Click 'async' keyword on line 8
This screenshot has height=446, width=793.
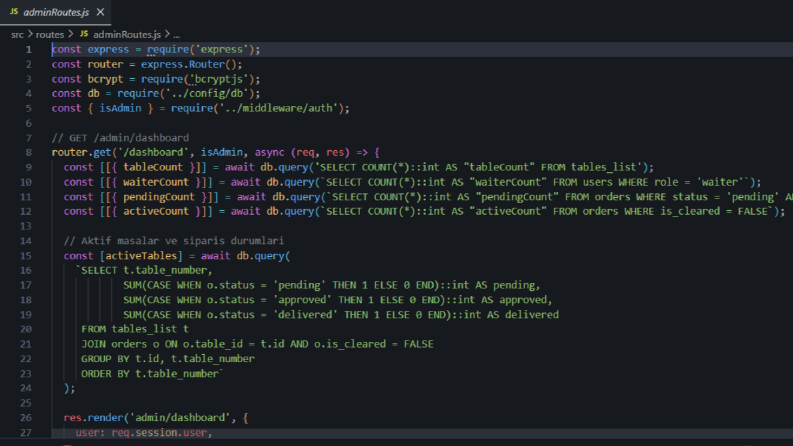269,152
